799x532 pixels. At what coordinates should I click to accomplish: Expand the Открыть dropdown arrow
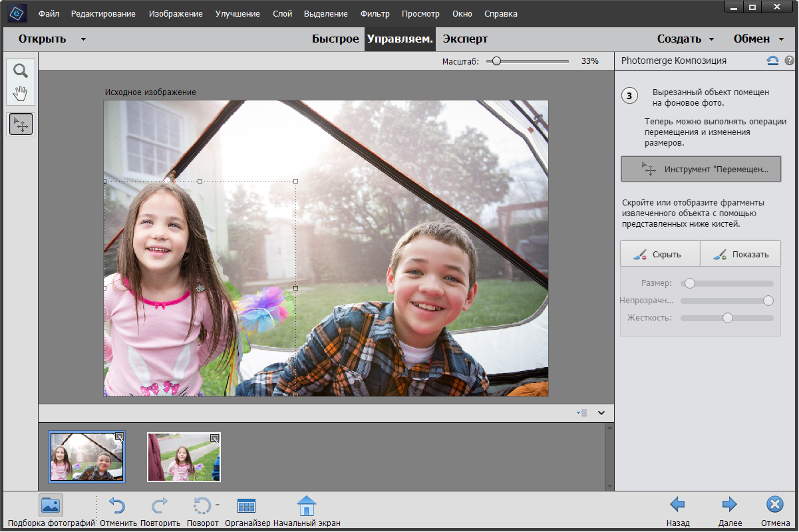pos(83,39)
